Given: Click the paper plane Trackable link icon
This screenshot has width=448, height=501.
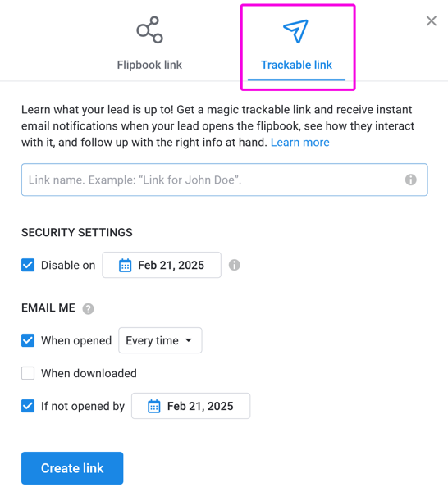Looking at the screenshot, I should tap(295, 30).
